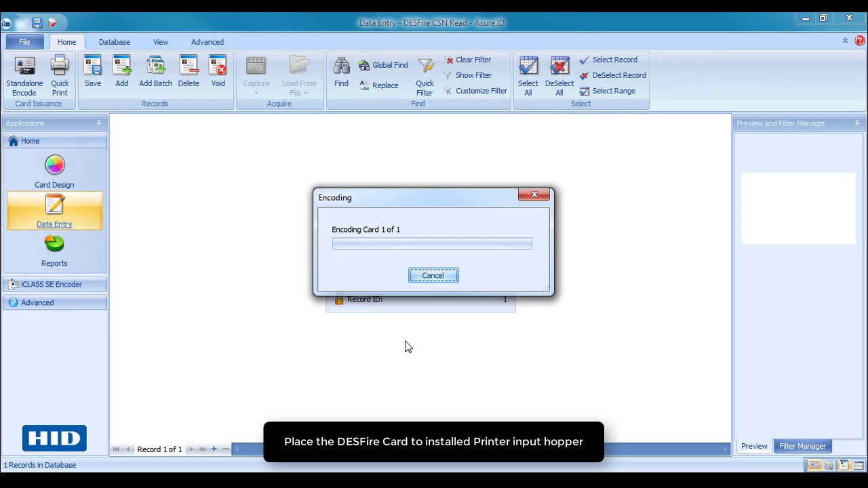Add a record with the navigator plus
This screenshot has height=488, width=868.
(x=214, y=449)
